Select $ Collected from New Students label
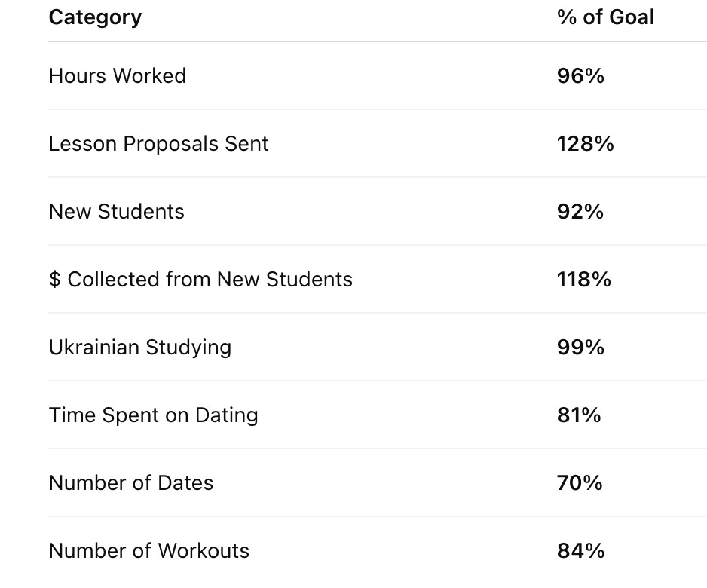The height and width of the screenshot is (588, 707). pyautogui.click(x=200, y=280)
